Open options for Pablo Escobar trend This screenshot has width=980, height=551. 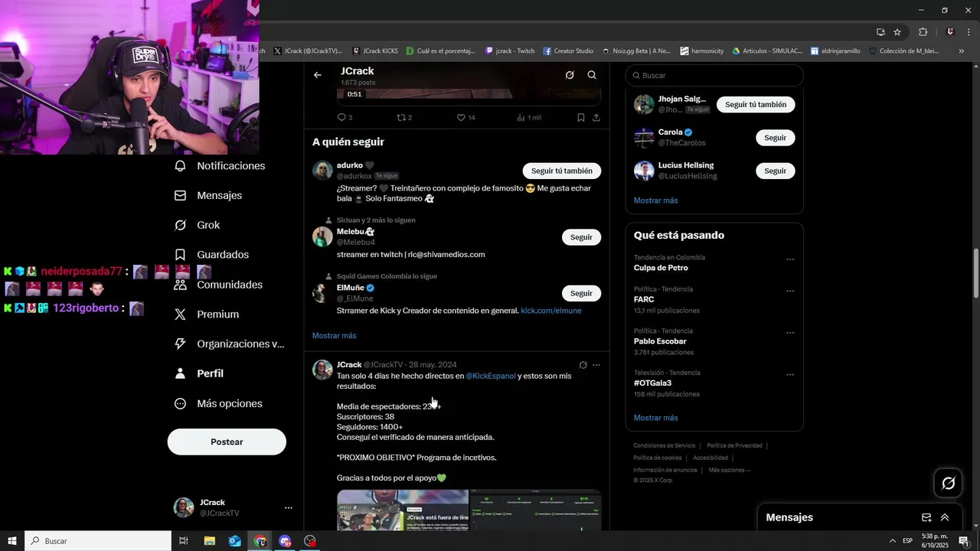point(790,334)
